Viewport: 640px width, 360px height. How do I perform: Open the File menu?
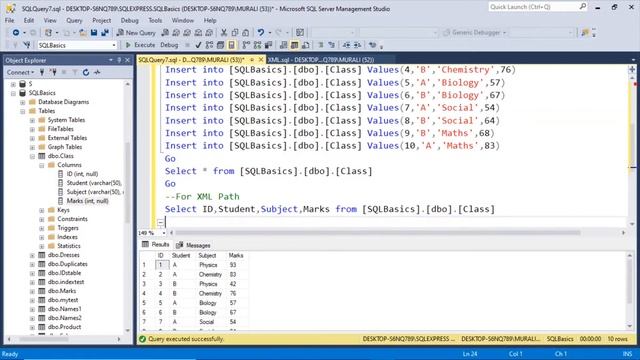9,20
